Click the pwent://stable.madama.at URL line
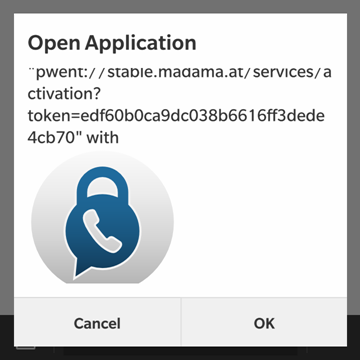360x360 pixels. point(179,72)
